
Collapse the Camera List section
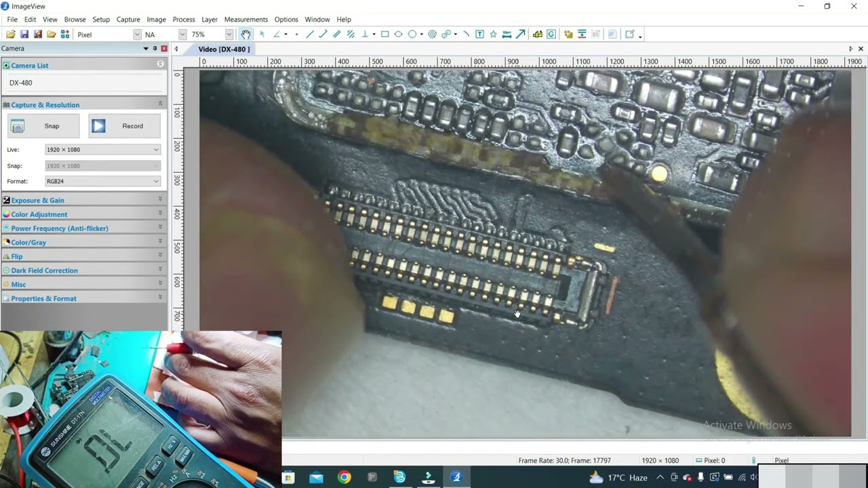coord(160,64)
